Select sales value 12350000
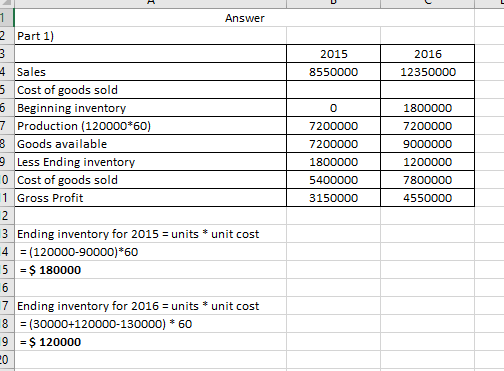Image resolution: width=504 pixels, height=371 pixels. [427, 72]
